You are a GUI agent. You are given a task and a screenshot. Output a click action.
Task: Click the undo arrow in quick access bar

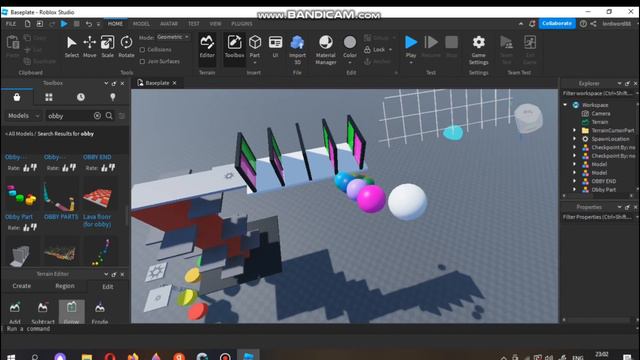89,24
